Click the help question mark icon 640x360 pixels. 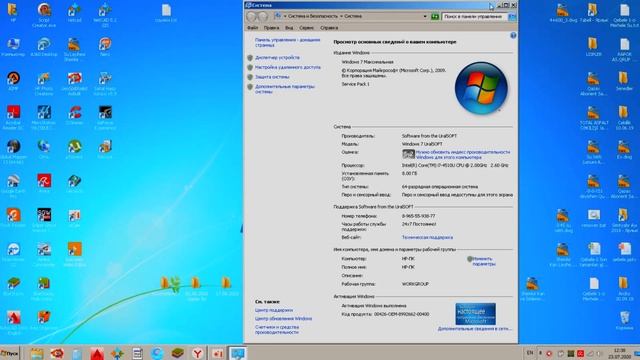click(513, 36)
